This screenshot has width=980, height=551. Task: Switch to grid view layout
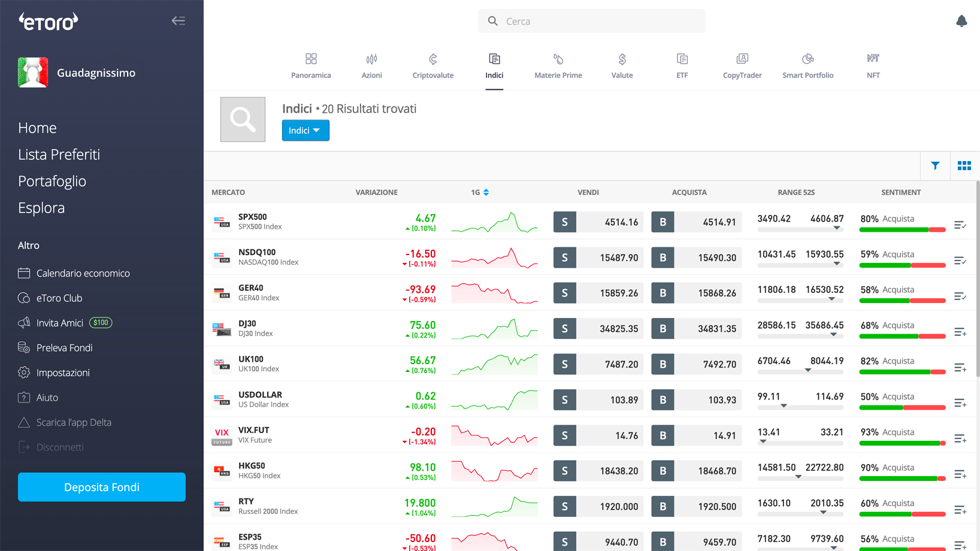coord(964,166)
